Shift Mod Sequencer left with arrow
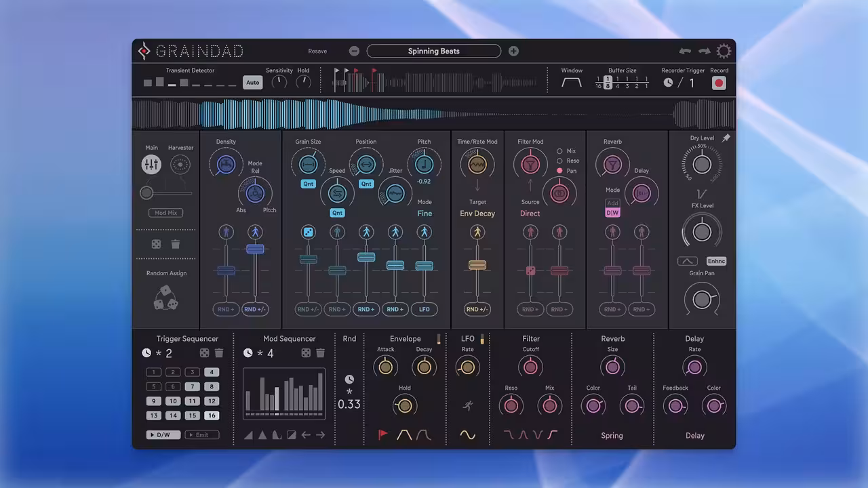The width and height of the screenshot is (868, 488). coord(306,435)
